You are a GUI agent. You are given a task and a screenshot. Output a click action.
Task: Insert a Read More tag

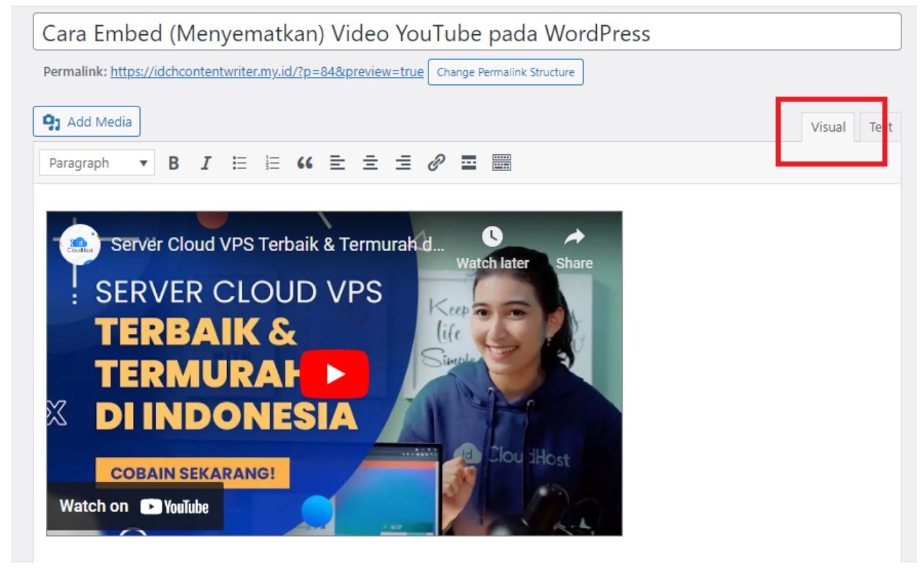468,164
